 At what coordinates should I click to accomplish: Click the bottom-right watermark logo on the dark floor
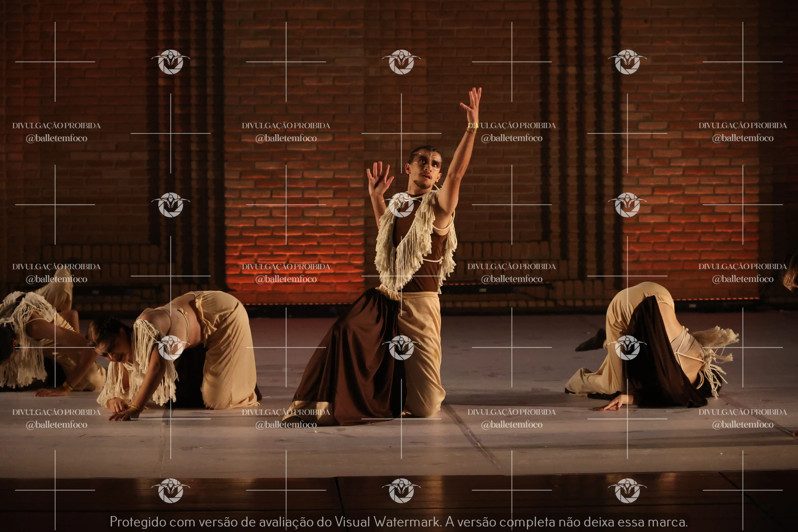pyautogui.click(x=627, y=491)
